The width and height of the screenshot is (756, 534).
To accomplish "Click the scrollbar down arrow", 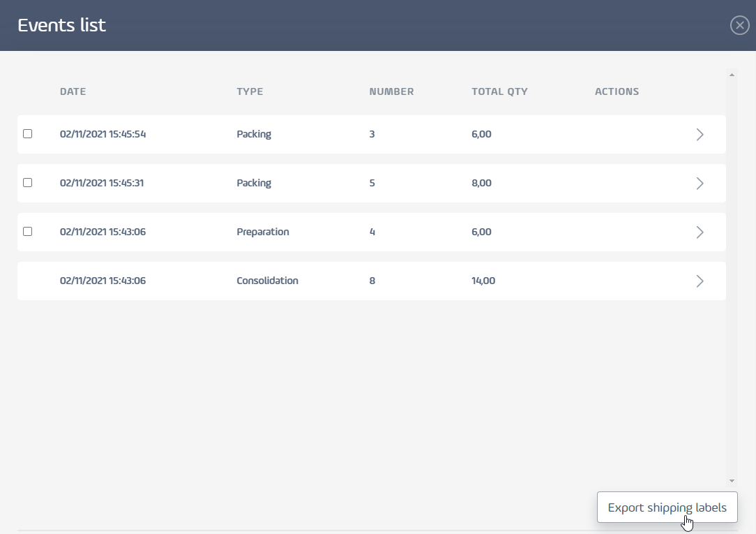I will (732, 480).
